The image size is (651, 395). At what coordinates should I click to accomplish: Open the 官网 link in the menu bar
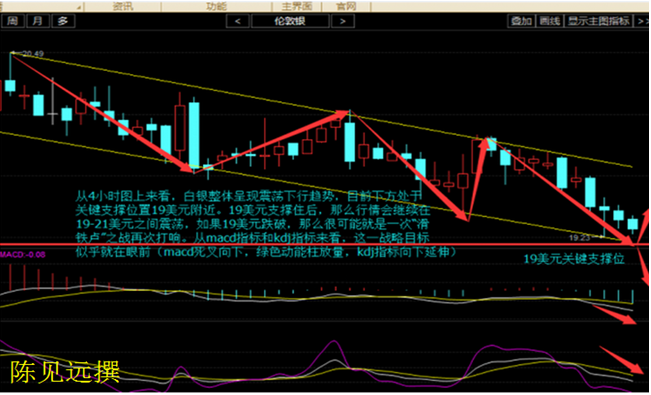pos(346,6)
